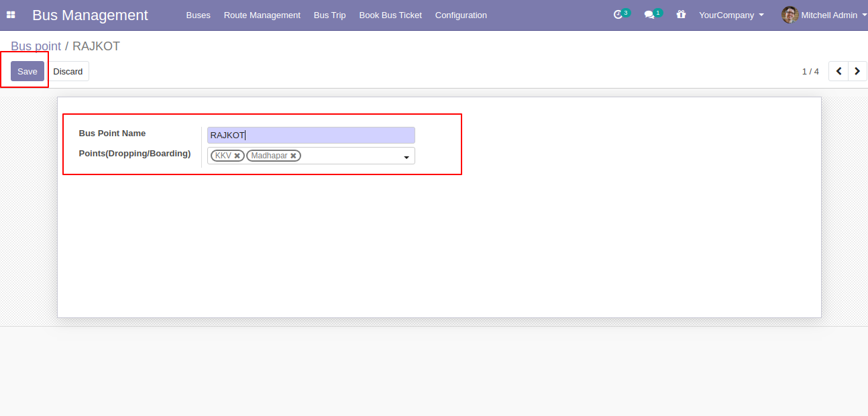This screenshot has width=868, height=416.
Task: Click the Bus Point Name field
Action: pyautogui.click(x=311, y=136)
